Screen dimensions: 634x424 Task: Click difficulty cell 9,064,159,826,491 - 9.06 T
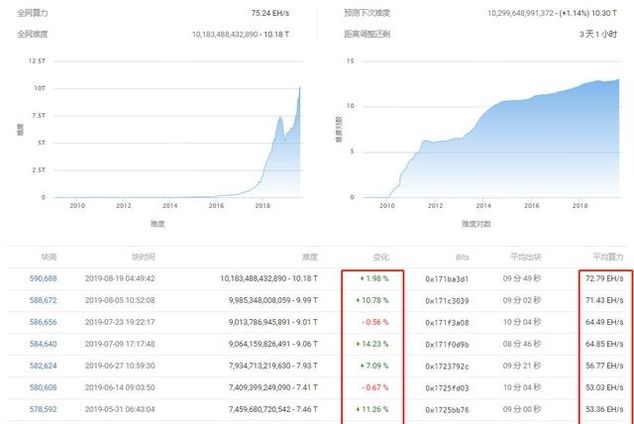[273, 344]
